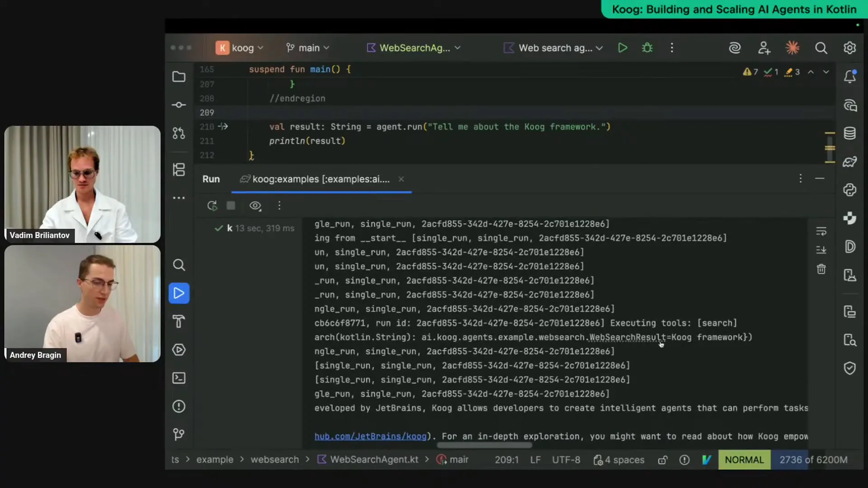Toggle the eye view options in Run toolbar
Viewport: 868px width, 488px height.
tap(255, 206)
